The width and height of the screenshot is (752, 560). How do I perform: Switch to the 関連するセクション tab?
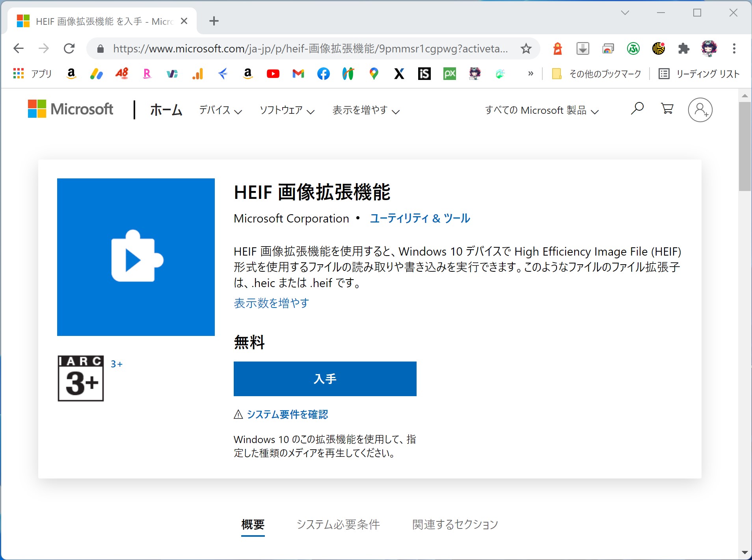[x=455, y=525]
